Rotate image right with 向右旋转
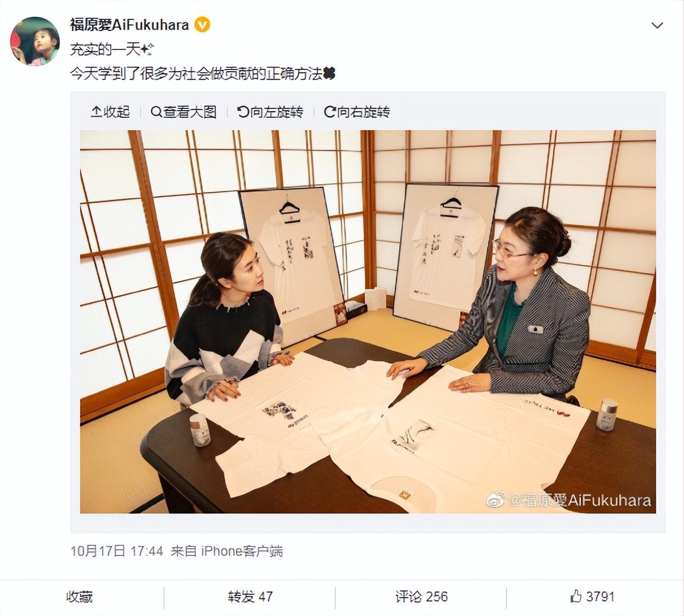 (357, 112)
